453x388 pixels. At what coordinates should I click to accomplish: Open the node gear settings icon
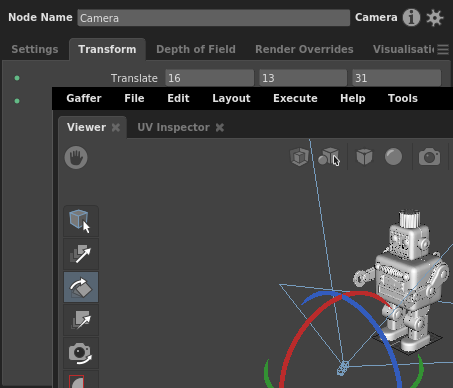pos(435,18)
